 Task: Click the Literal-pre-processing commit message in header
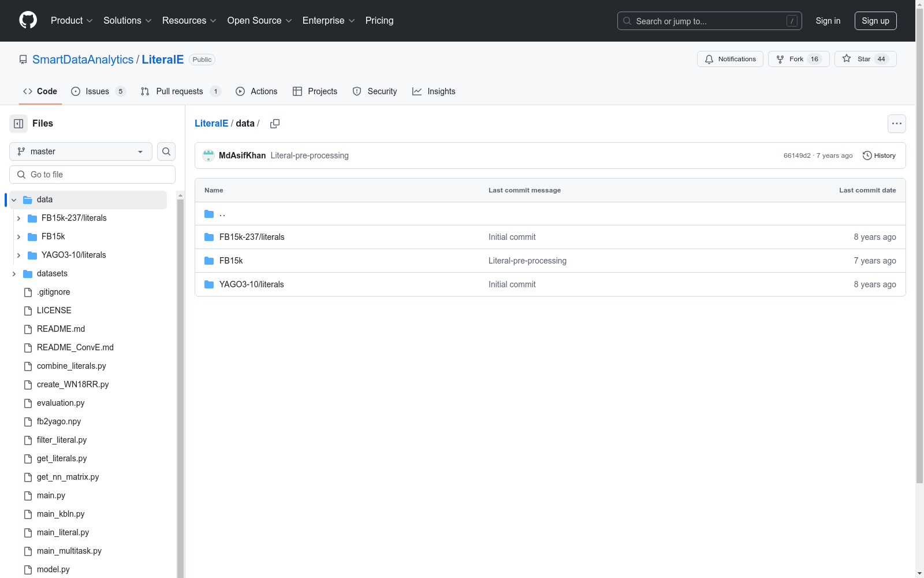pyautogui.click(x=310, y=155)
